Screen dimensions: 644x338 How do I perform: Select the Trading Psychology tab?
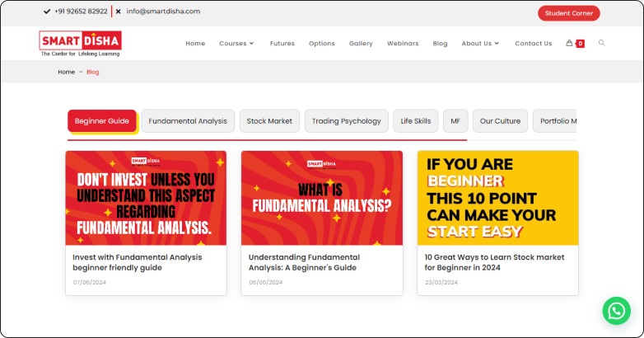click(346, 121)
